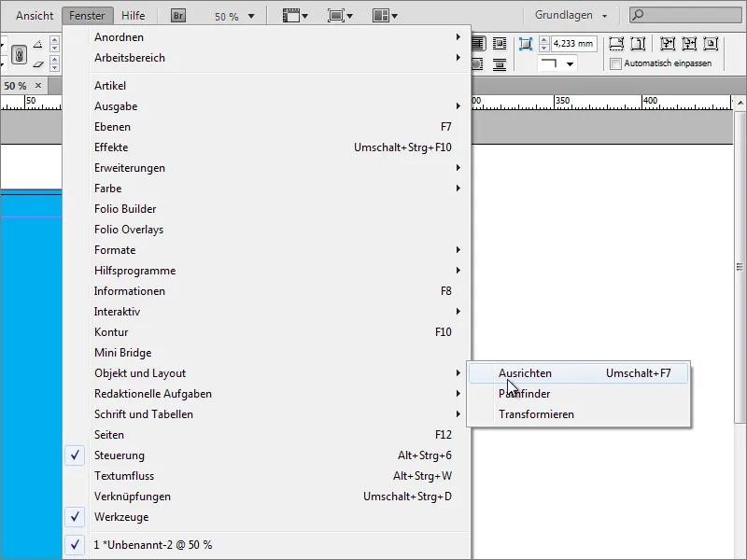This screenshot has width=747, height=560.
Task: Expand the Schrift und Tabellen submenu
Action: [268, 414]
